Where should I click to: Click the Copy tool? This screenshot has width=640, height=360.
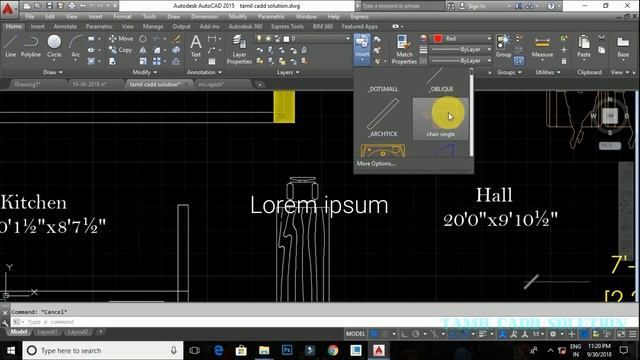pyautogui.click(x=121, y=50)
